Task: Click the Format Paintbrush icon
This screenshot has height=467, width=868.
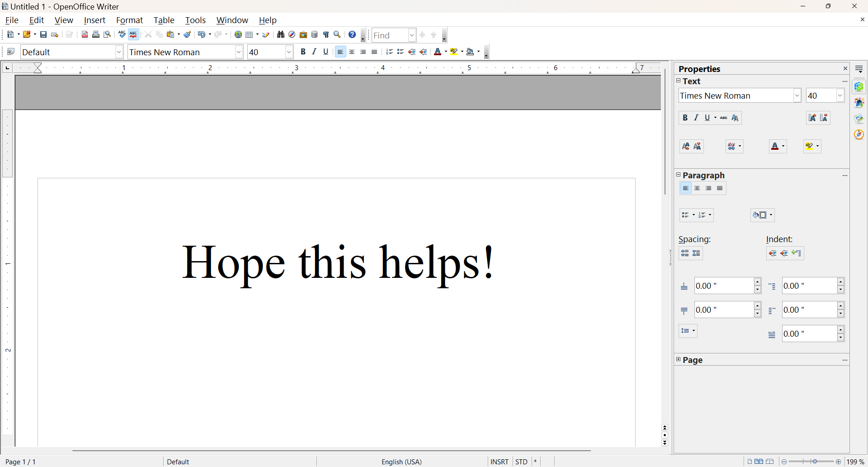Action: (187, 35)
